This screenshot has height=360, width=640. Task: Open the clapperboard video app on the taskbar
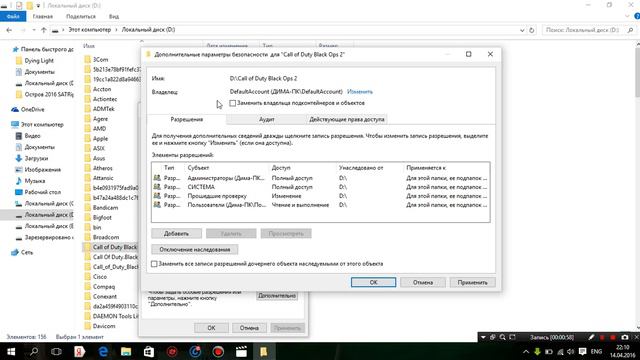click(241, 351)
